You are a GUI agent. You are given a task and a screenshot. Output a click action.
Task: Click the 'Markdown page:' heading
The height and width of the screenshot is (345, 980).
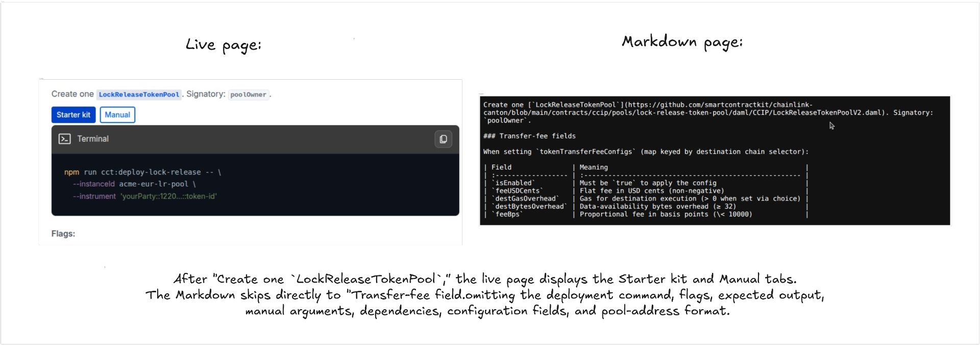(682, 42)
